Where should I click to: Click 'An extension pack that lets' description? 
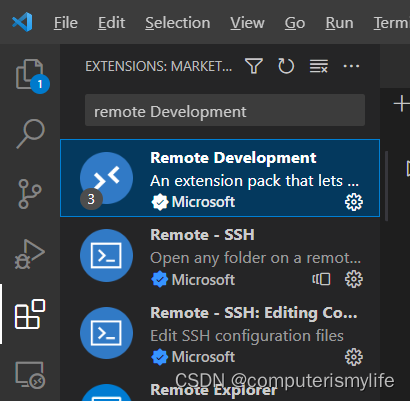coord(255,181)
